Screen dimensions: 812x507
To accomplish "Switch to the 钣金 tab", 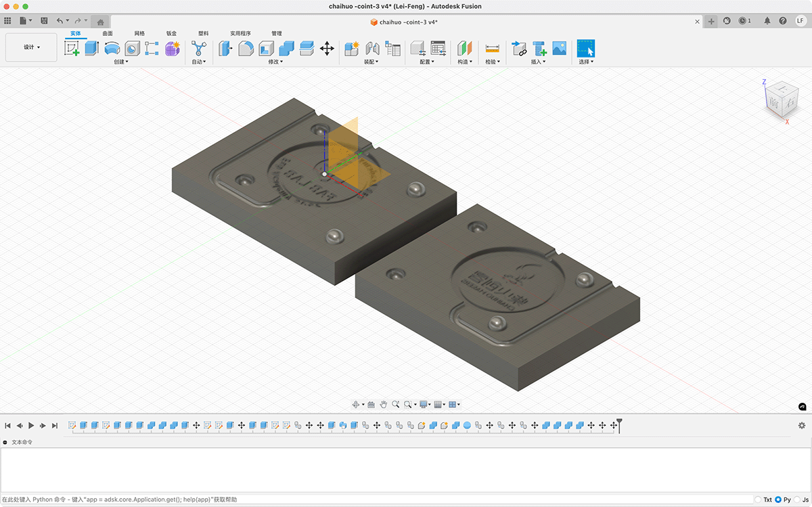I will coord(171,33).
